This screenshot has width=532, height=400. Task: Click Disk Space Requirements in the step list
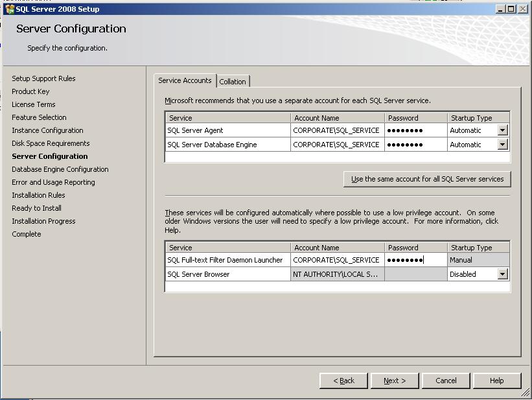[51, 143]
